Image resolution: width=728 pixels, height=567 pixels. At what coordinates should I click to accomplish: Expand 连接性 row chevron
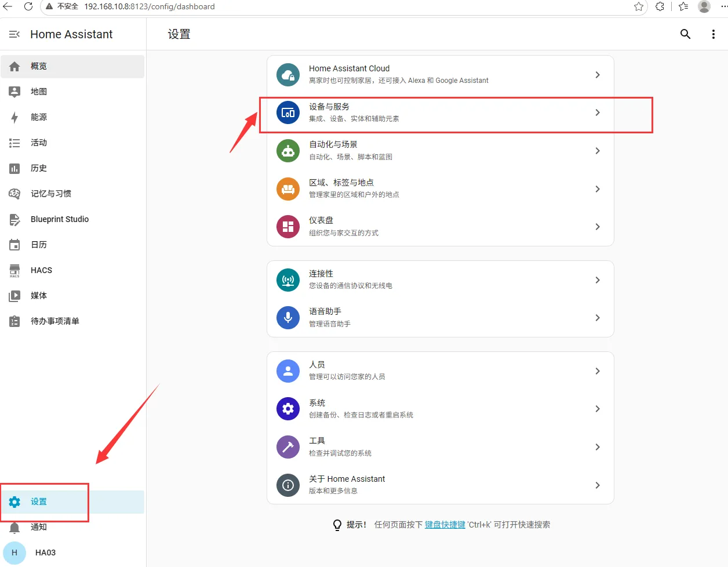(x=598, y=280)
